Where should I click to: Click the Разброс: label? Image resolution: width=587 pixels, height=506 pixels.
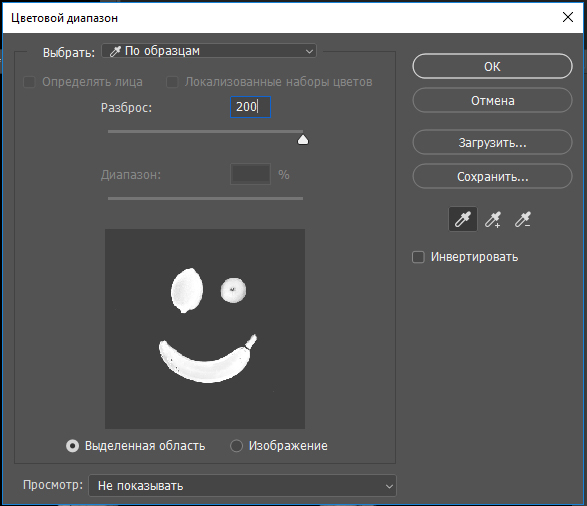tap(127, 108)
